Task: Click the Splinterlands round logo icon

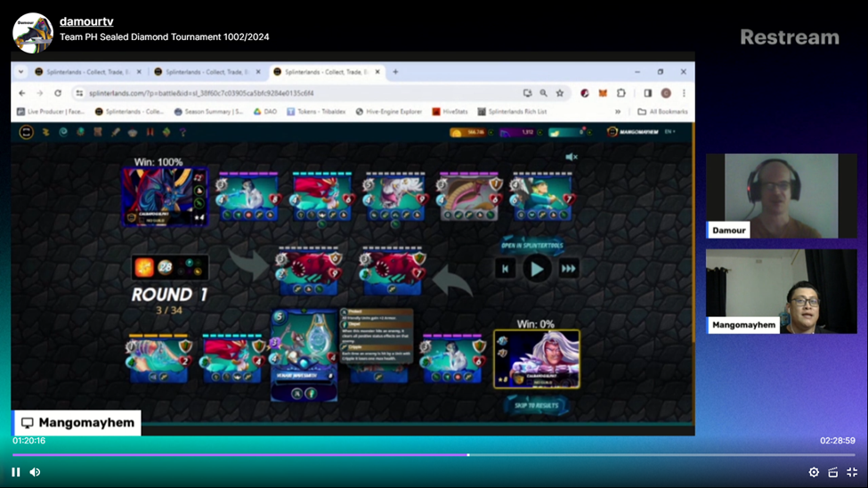Action: click(x=26, y=132)
